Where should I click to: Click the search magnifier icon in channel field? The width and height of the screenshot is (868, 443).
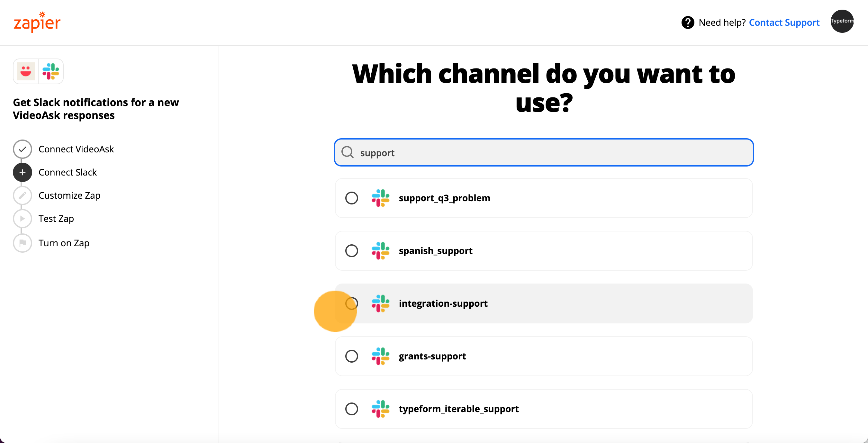(x=348, y=152)
